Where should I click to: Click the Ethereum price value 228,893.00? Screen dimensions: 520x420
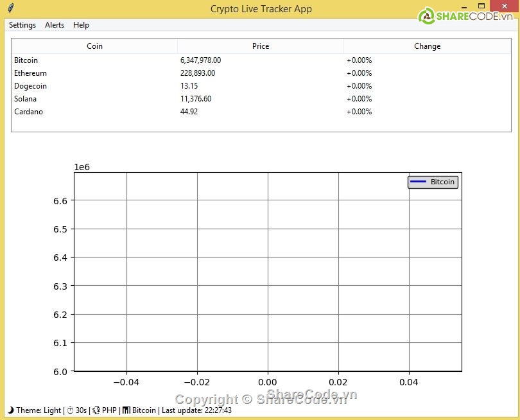[x=198, y=73]
